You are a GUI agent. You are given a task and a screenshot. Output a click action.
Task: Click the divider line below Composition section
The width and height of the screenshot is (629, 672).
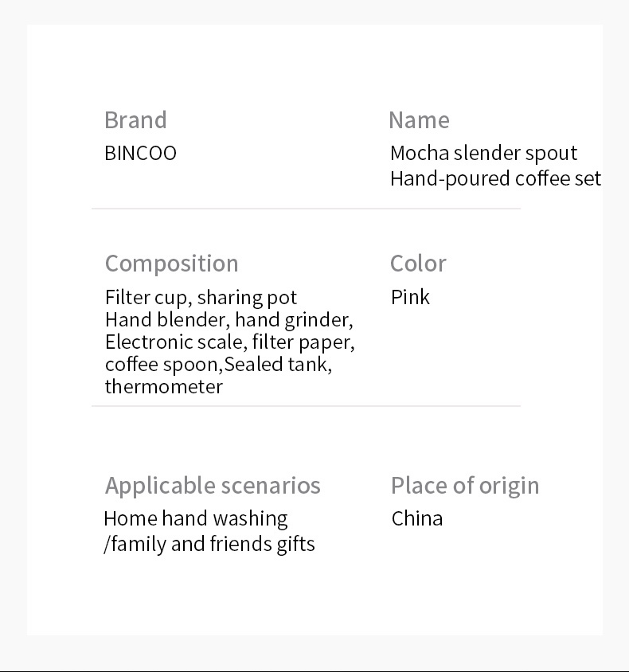point(306,406)
